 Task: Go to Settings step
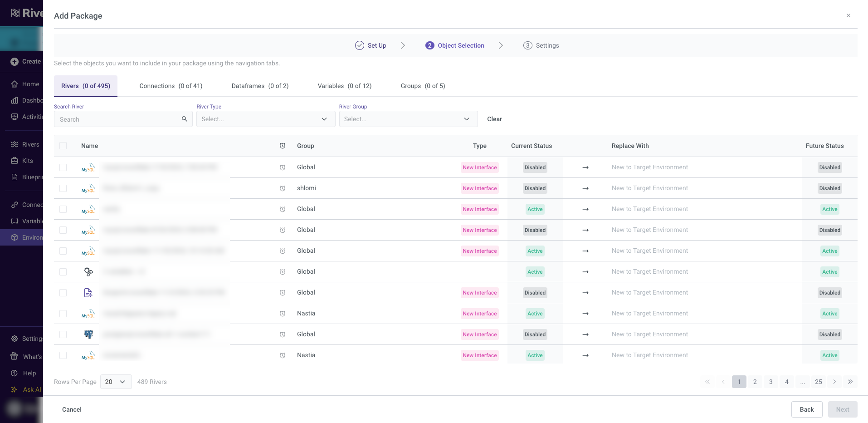(541, 45)
